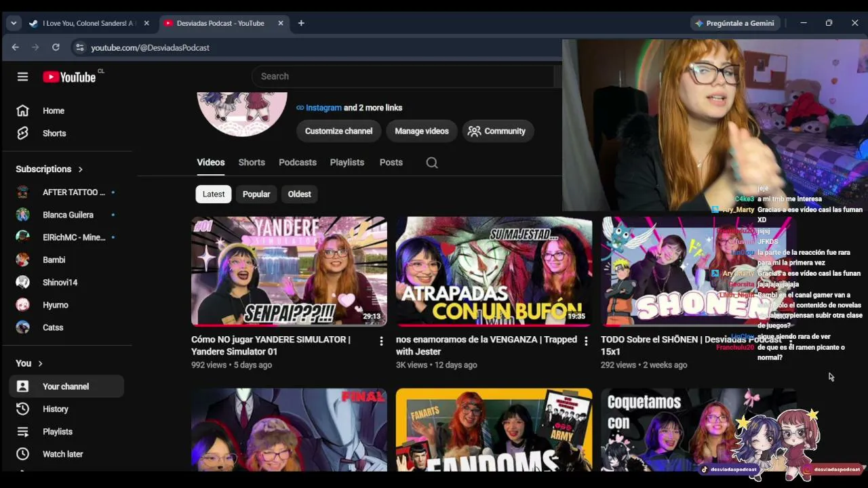Open Shorts in the sidebar

[x=66, y=134]
